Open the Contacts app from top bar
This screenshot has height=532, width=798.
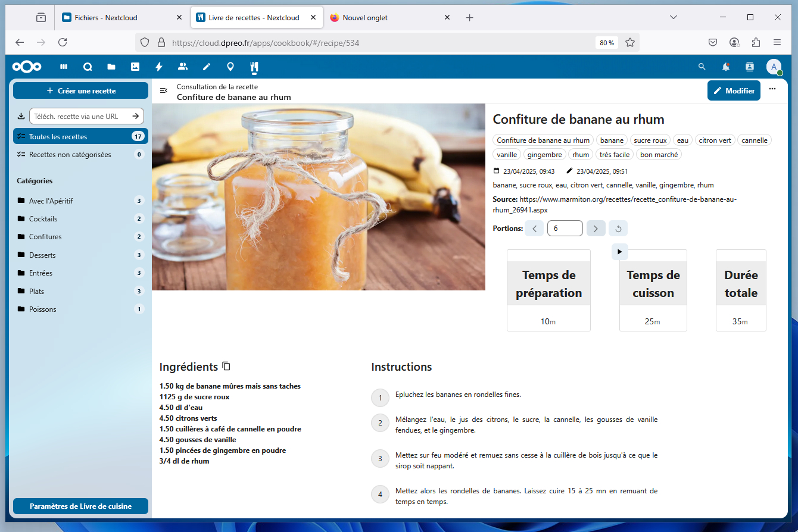(x=183, y=67)
